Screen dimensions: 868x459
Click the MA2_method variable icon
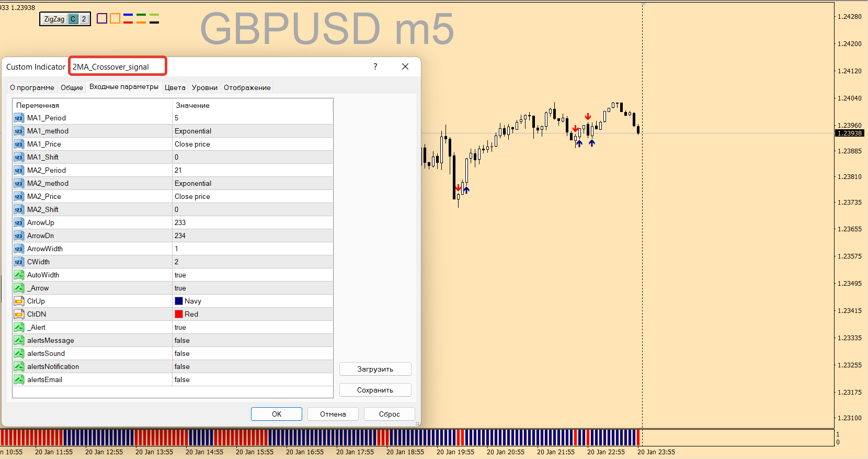tap(19, 183)
